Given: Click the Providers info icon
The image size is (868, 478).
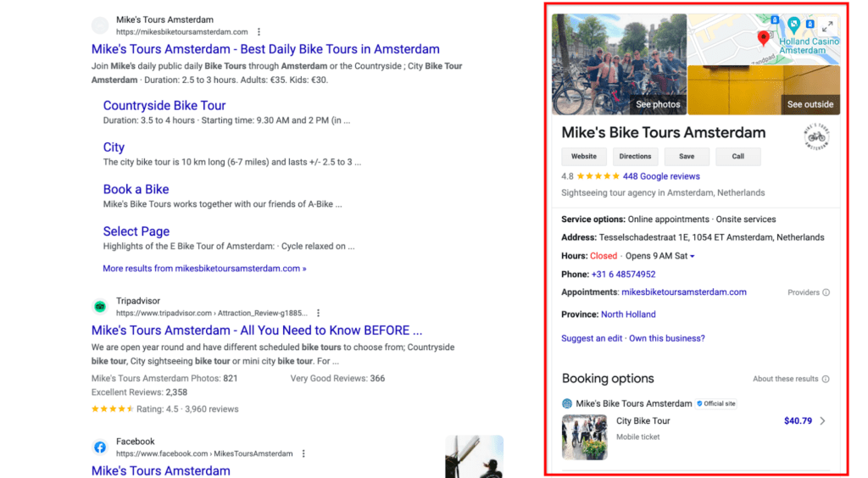Looking at the screenshot, I should coord(826,292).
